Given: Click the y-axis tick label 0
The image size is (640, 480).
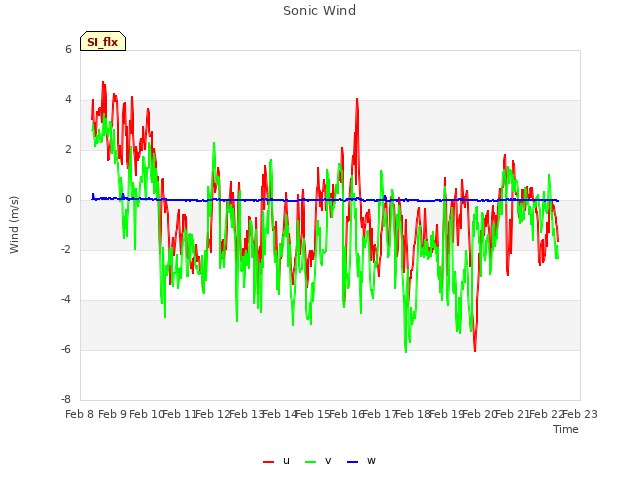Looking at the screenshot, I should (68, 200).
